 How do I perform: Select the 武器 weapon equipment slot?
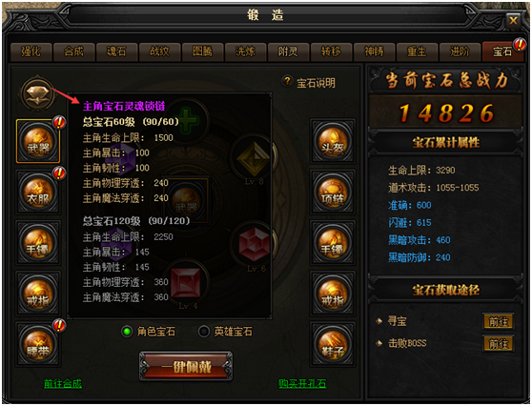click(38, 141)
